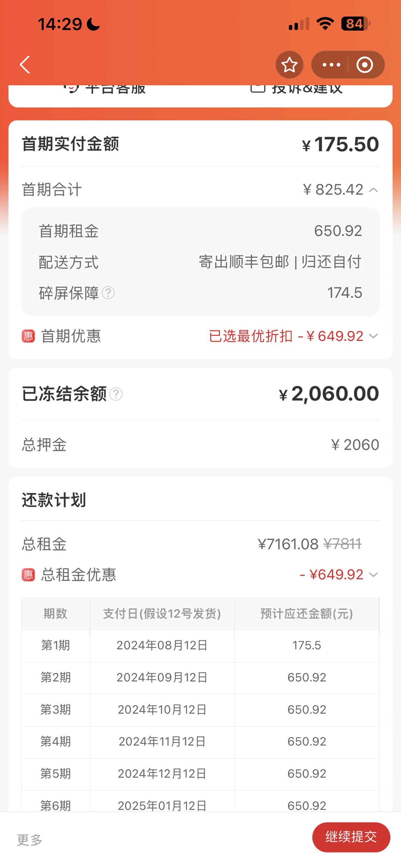The height and width of the screenshot is (868, 401).
Task: Tap the help icon beside 碎屏保障
Action: [108, 293]
